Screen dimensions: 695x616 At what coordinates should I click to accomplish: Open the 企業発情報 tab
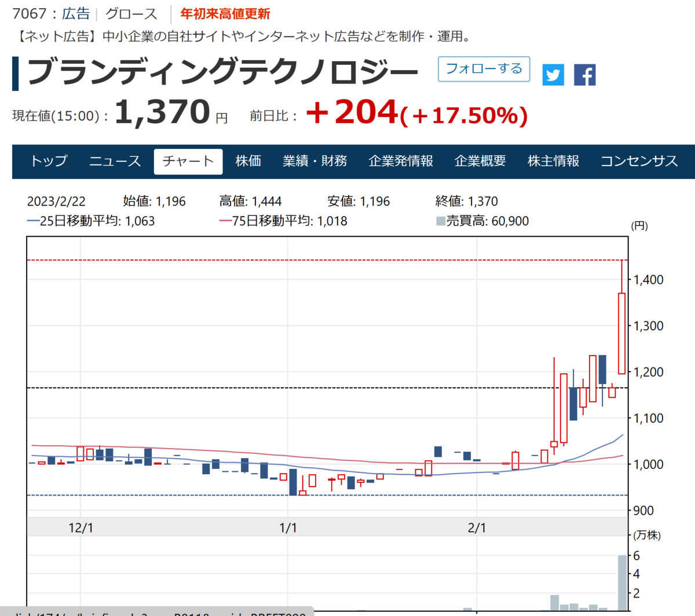point(401,161)
